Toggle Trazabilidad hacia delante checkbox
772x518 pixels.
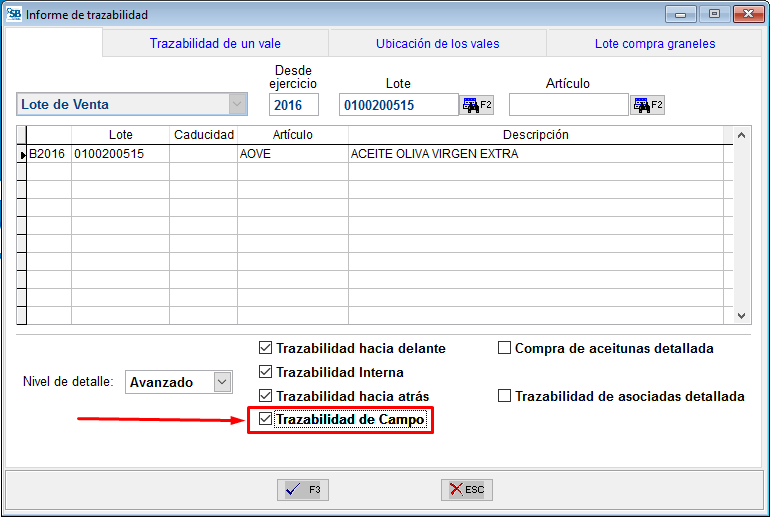tap(265, 349)
